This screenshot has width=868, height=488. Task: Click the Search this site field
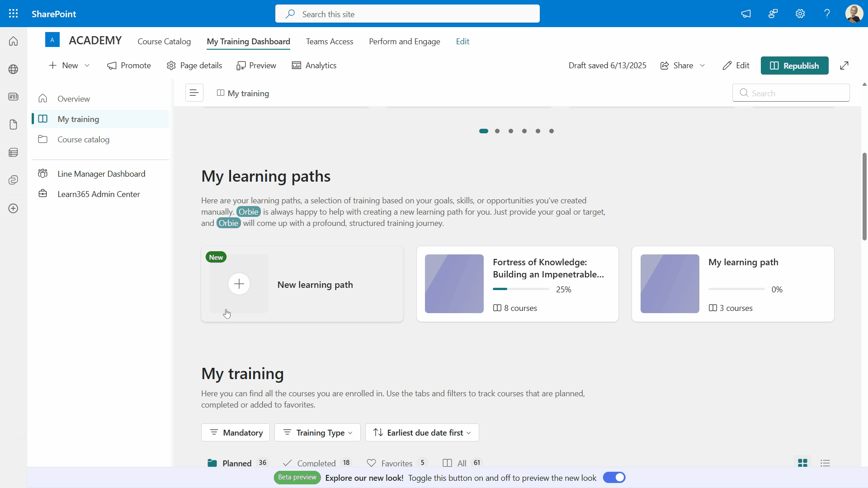pyautogui.click(x=407, y=14)
